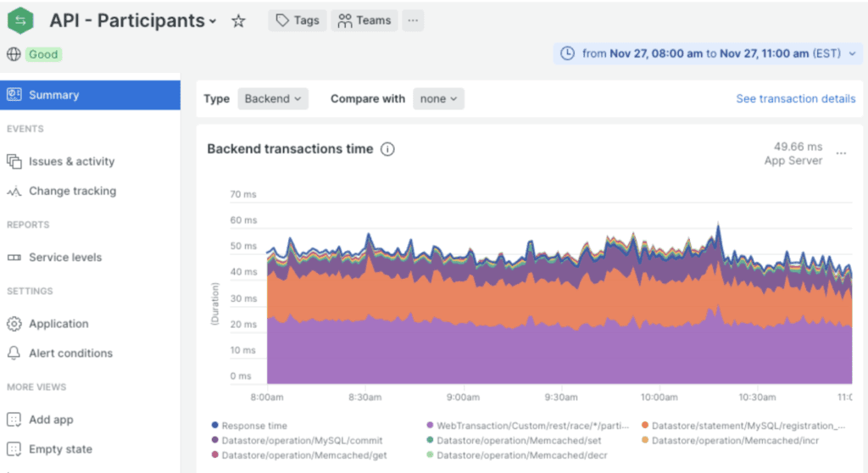Viewport: 868px width, 473px height.
Task: Follow the See transaction details link
Action: coord(795,99)
